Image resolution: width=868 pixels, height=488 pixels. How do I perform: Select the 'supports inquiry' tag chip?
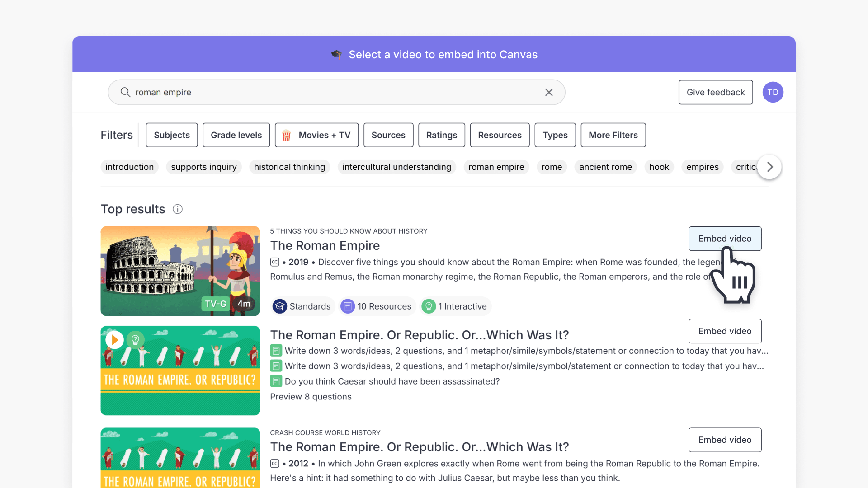203,167
